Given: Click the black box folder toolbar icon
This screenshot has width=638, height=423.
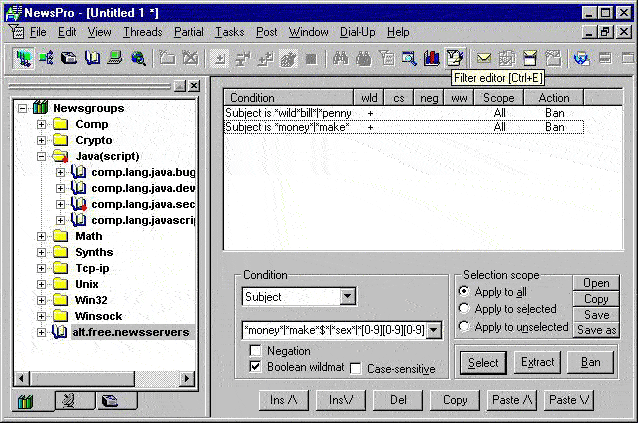Looking at the screenshot, I should click(x=69, y=59).
